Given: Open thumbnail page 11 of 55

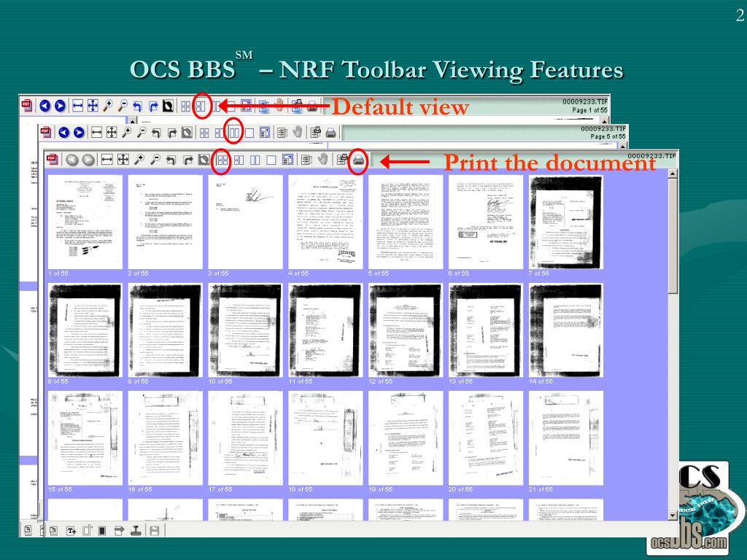Looking at the screenshot, I should point(325,330).
